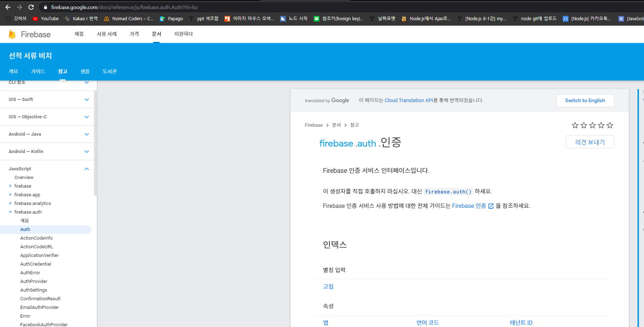
Task: Open the 날짜포맷 bookmark
Action: [x=382, y=19]
